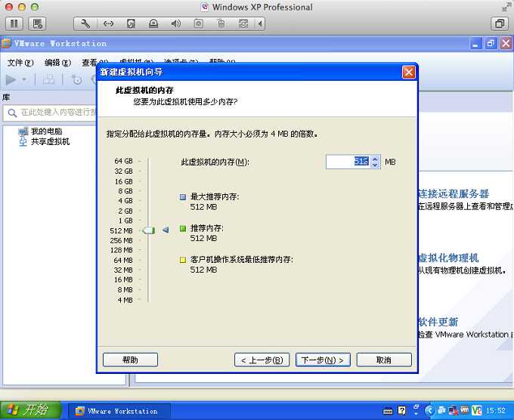Click the 4 MB slider label

(125, 300)
